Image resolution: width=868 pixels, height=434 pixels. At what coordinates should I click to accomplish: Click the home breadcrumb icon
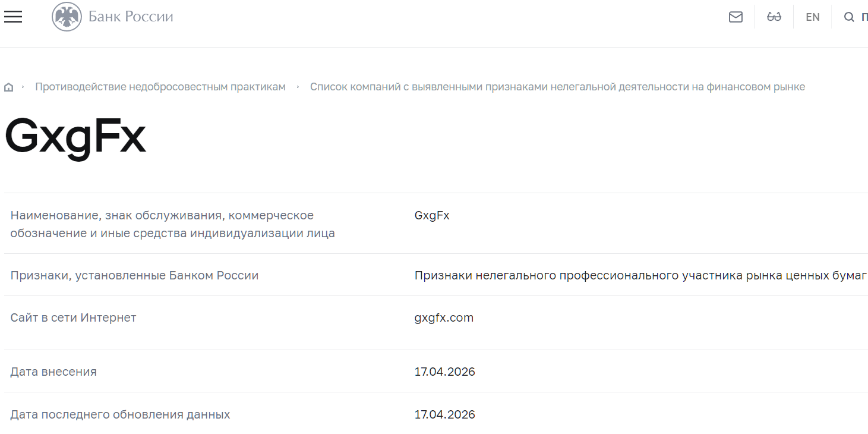8,86
